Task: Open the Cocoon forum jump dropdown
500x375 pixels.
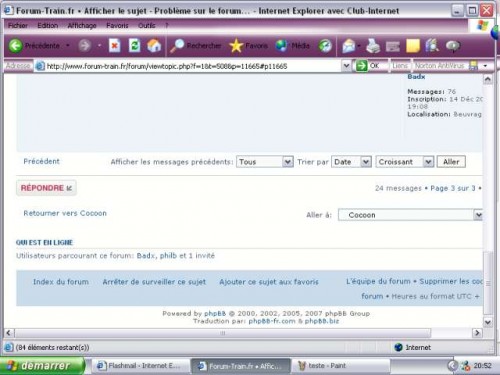Action: click(410, 215)
